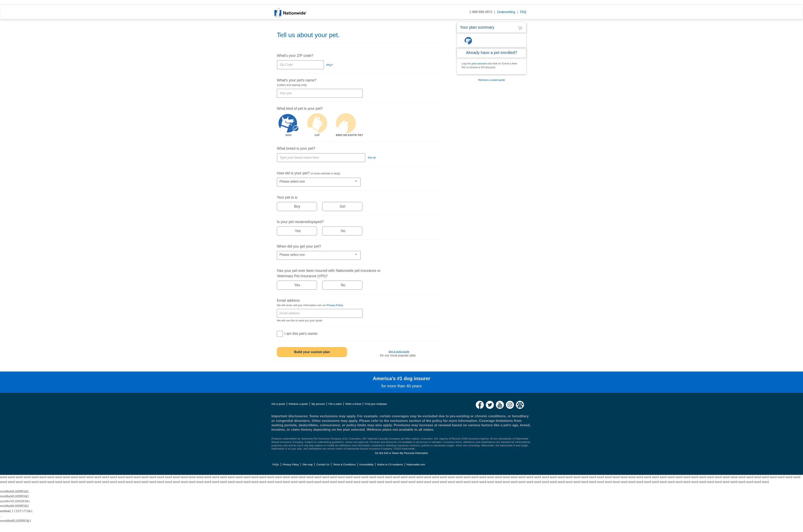Viewport: 803px width, 532px height.
Task: Open See a quick quote link
Action: (399, 351)
